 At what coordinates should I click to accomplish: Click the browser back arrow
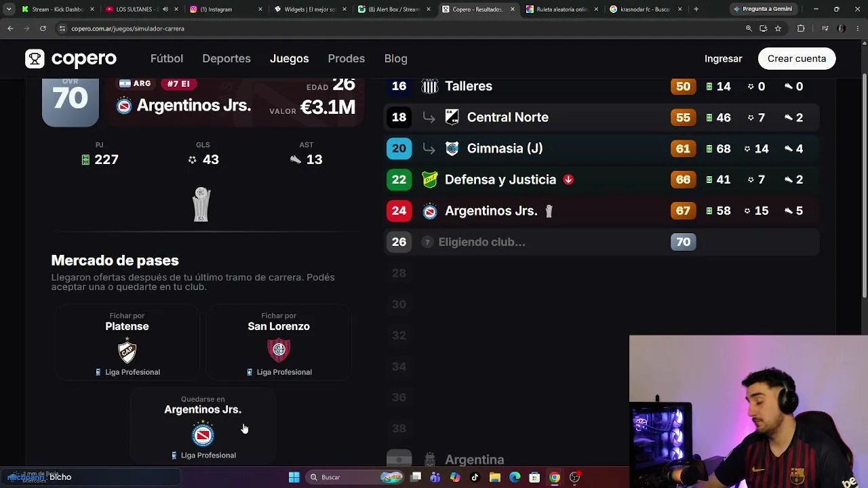coord(10,28)
